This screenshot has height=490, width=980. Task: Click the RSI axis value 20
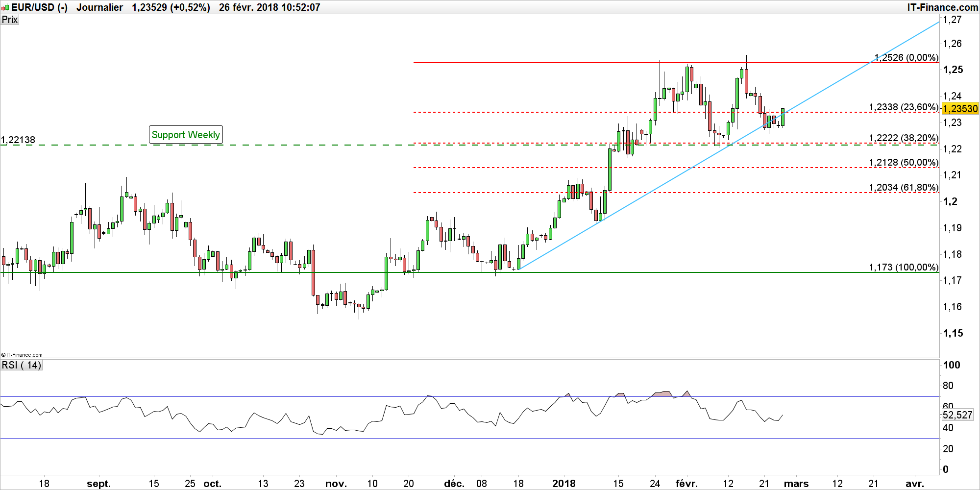pyautogui.click(x=948, y=448)
